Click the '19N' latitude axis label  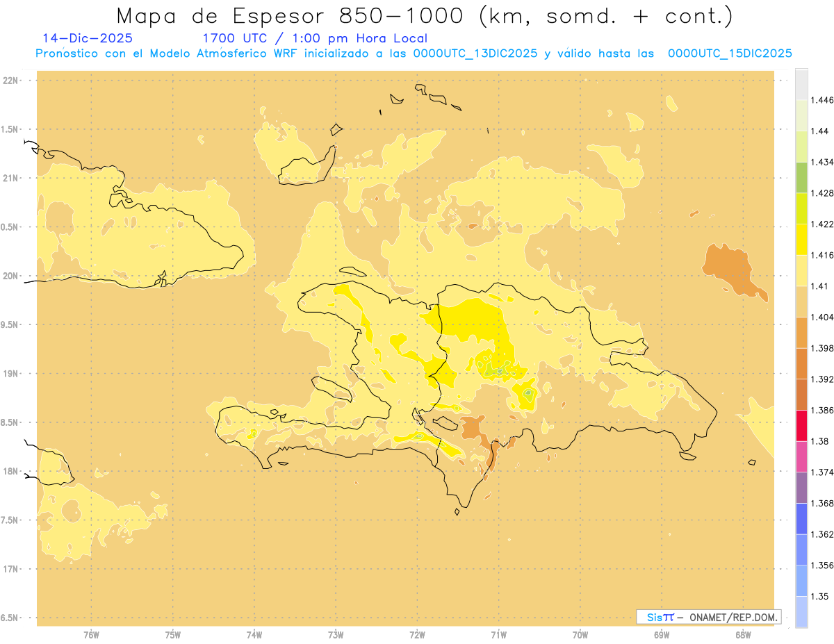[x=12, y=374]
